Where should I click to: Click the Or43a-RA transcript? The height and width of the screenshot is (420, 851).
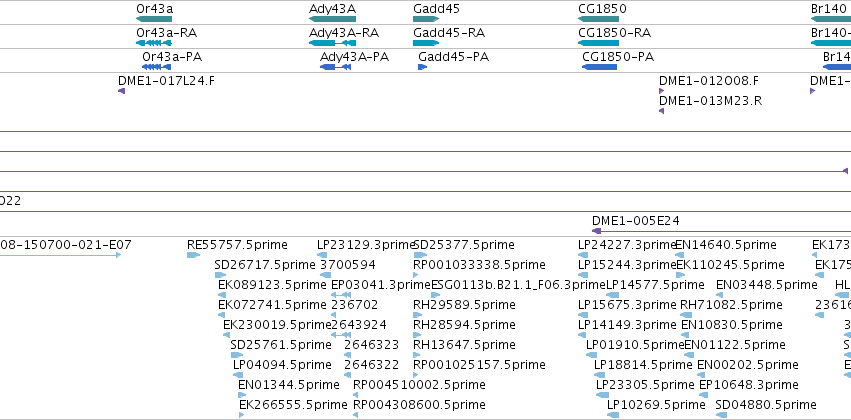(x=154, y=43)
